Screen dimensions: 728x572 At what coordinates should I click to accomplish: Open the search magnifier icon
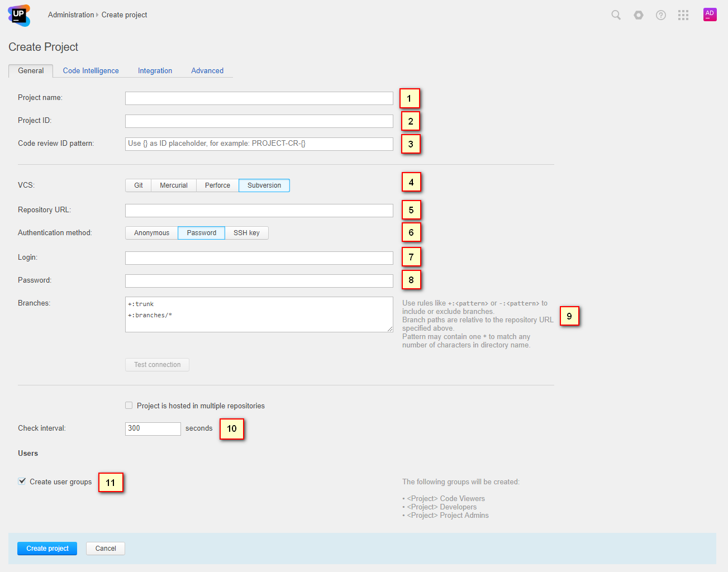pos(616,15)
